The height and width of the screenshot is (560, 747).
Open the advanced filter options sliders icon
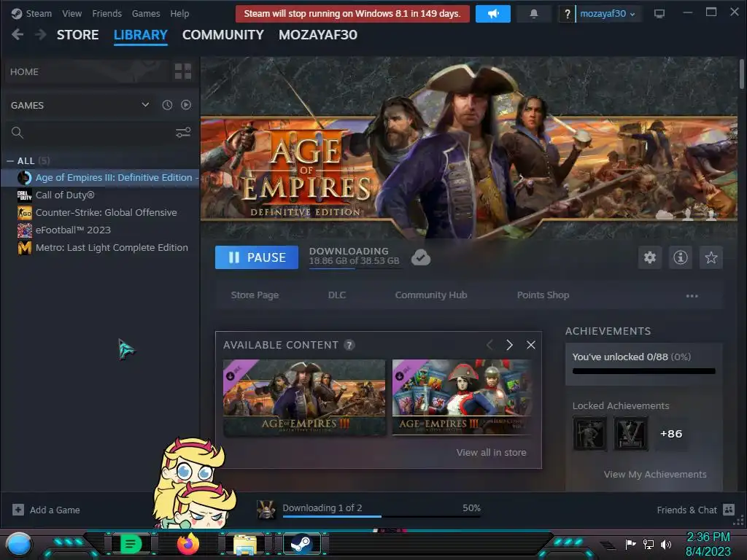point(183,133)
